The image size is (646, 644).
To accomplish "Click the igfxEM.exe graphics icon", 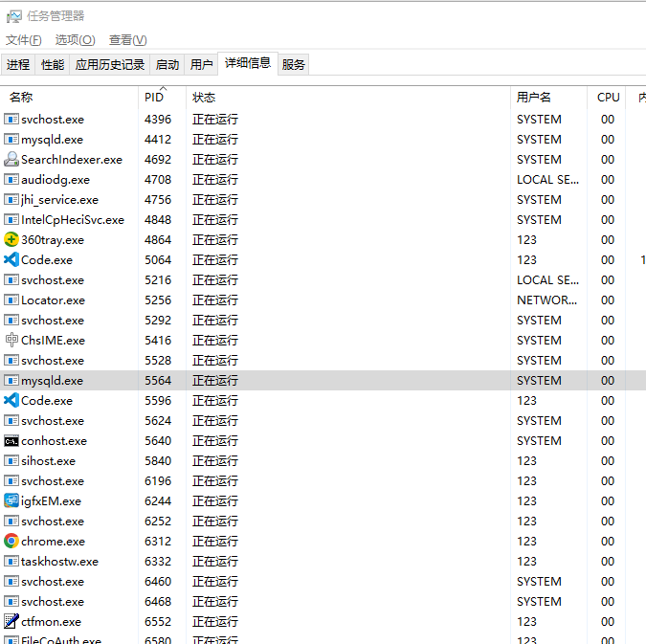I will [x=11, y=500].
